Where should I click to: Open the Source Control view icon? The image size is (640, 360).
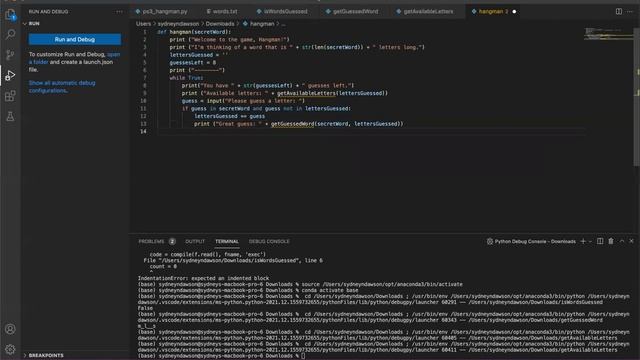pos(10,55)
